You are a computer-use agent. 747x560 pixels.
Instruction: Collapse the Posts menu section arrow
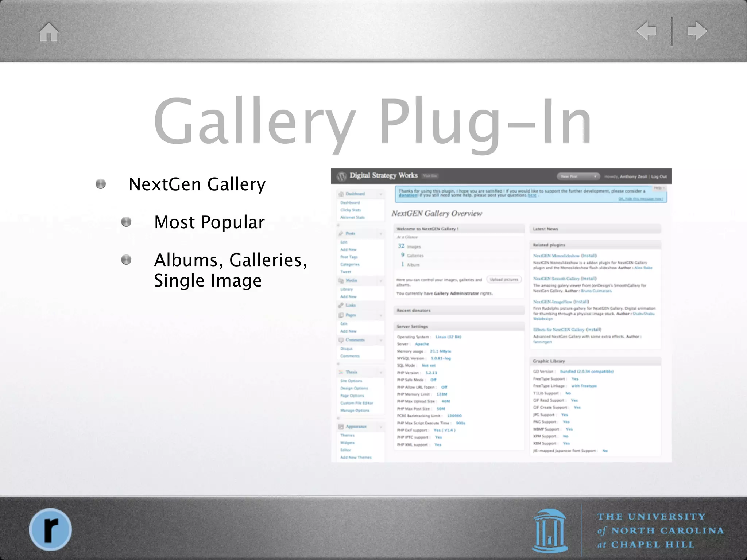tap(380, 234)
